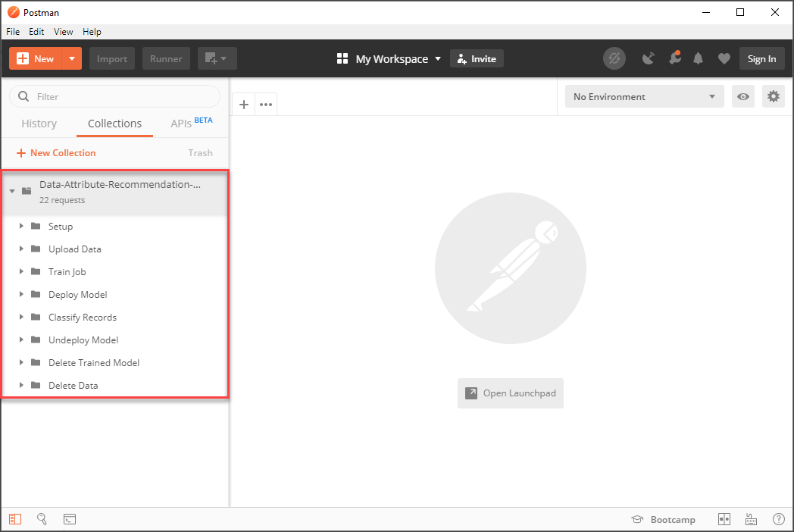Open the wrench settings icon
The width and height of the screenshot is (794, 532).
point(674,58)
